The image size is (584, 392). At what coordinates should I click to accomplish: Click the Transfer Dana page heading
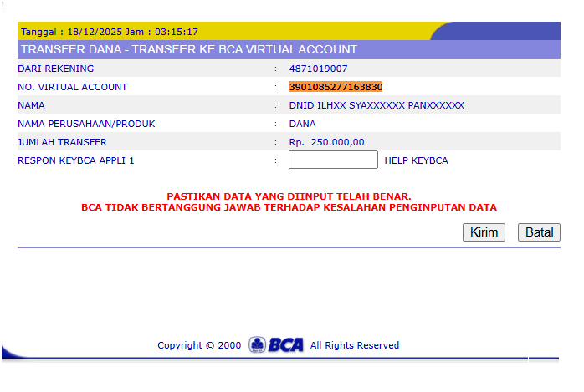pyautogui.click(x=189, y=49)
